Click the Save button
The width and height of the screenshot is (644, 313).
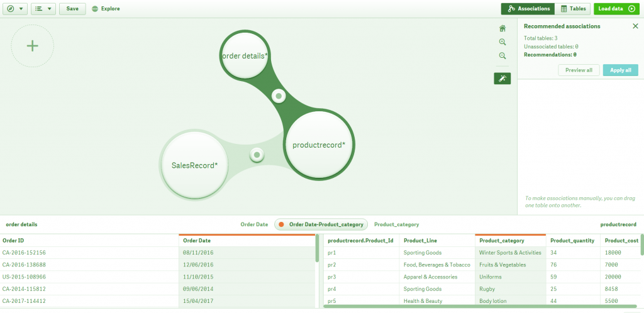[x=72, y=9]
